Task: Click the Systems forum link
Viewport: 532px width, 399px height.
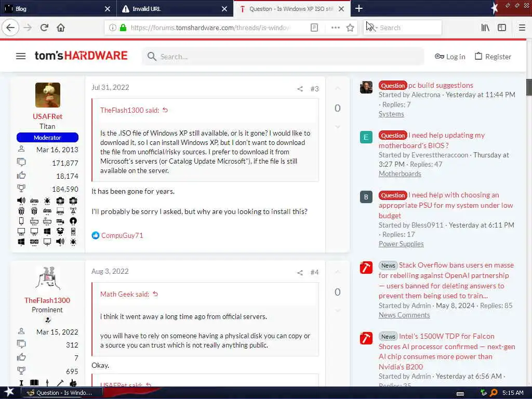Action: pyautogui.click(x=391, y=114)
